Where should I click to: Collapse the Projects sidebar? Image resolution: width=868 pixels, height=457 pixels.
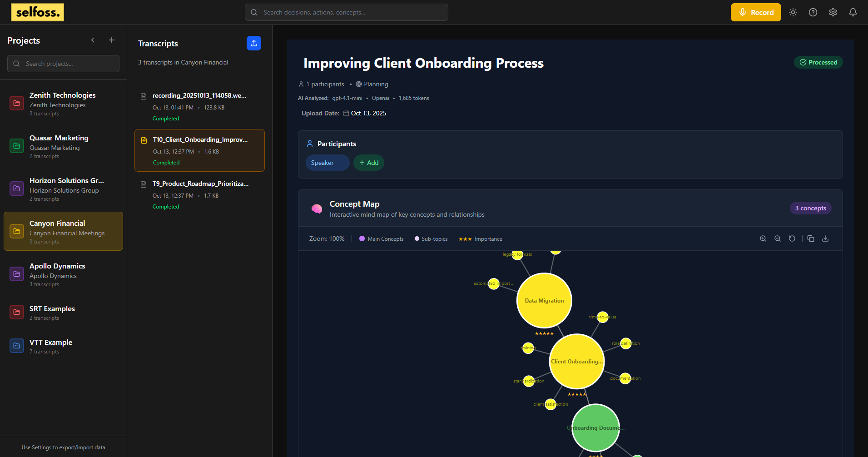(93, 40)
